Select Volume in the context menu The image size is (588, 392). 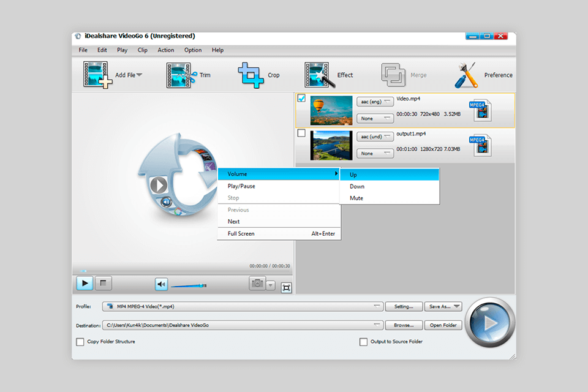pyautogui.click(x=279, y=174)
